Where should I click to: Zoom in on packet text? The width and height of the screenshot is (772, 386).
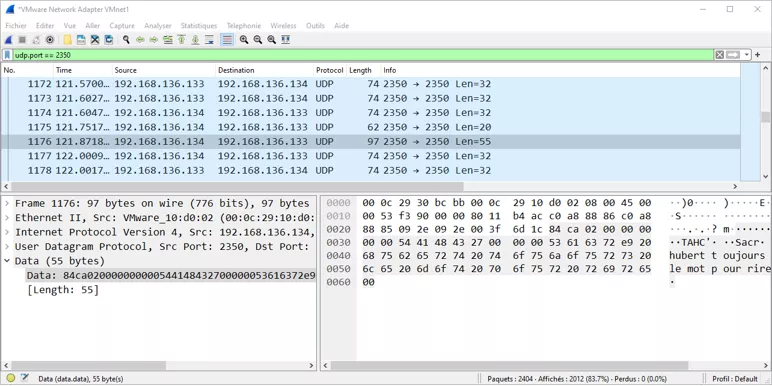[244, 40]
